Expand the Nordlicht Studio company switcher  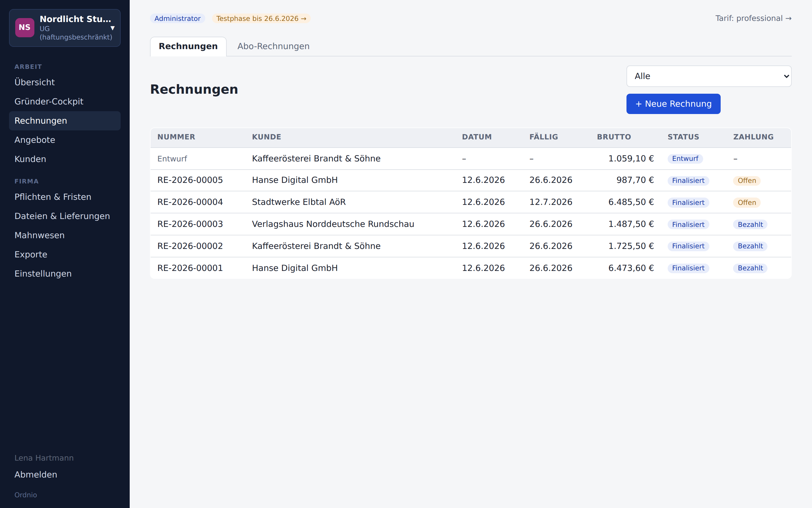[x=65, y=28]
